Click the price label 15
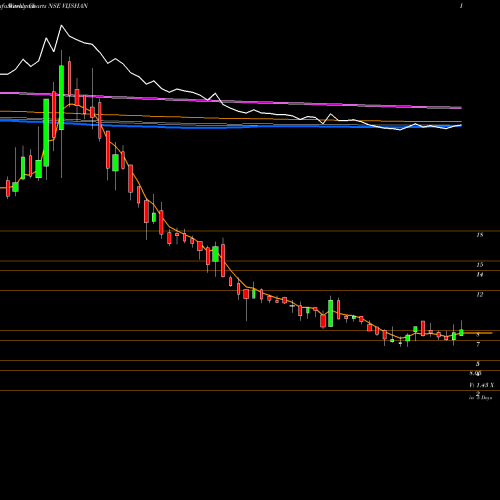The height and width of the screenshot is (500, 500). pyautogui.click(x=480, y=265)
